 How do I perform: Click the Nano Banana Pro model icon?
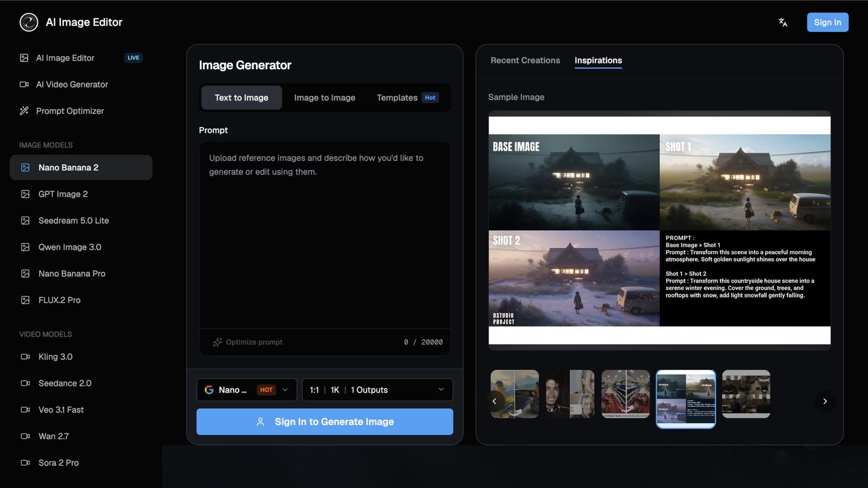pyautogui.click(x=25, y=274)
